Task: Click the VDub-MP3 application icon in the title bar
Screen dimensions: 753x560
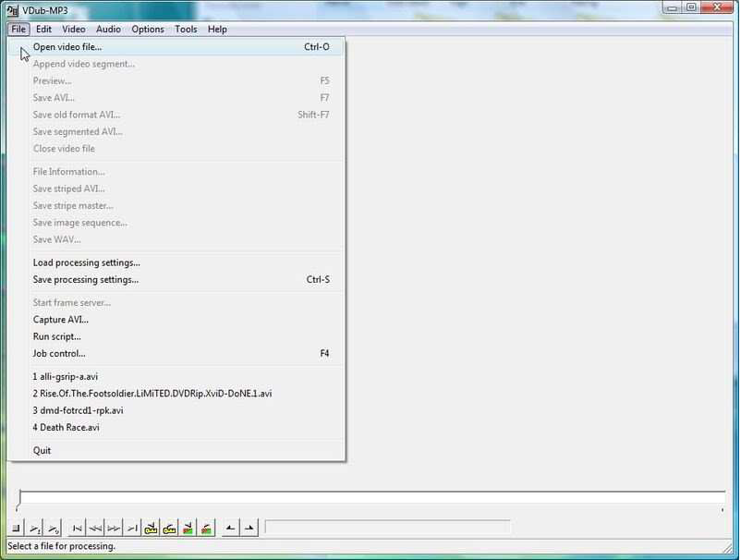Action: pos(13,10)
